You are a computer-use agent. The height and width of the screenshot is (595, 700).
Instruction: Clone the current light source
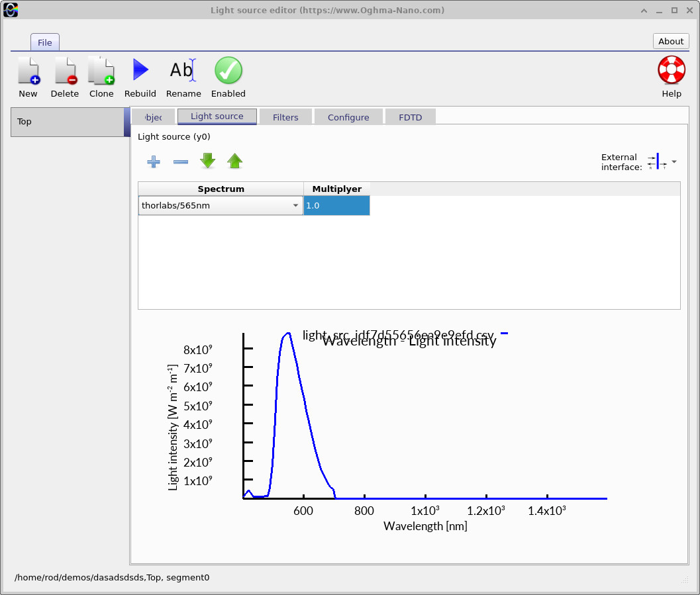[101, 77]
